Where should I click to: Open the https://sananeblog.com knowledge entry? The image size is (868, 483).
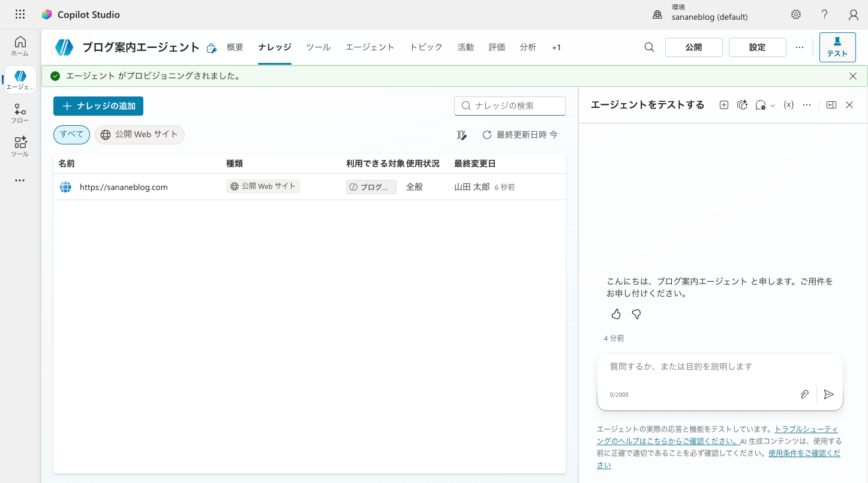point(124,187)
